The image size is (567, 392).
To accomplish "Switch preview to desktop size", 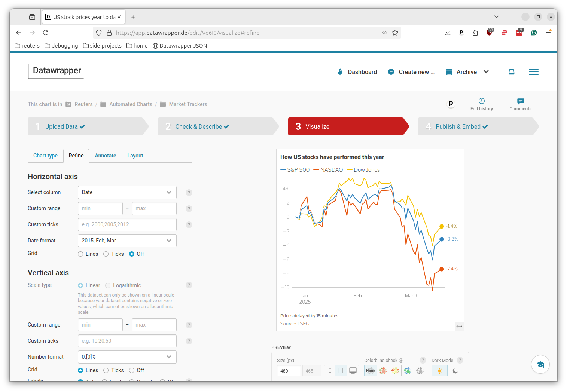I will [353, 371].
